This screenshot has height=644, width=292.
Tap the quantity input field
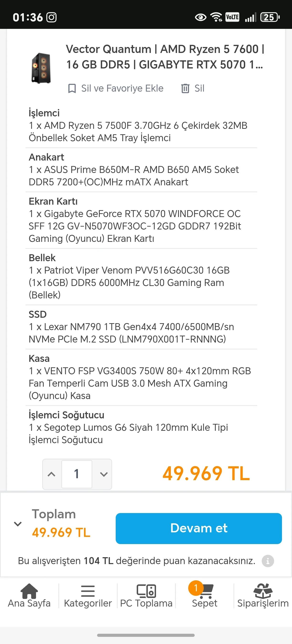click(x=77, y=474)
